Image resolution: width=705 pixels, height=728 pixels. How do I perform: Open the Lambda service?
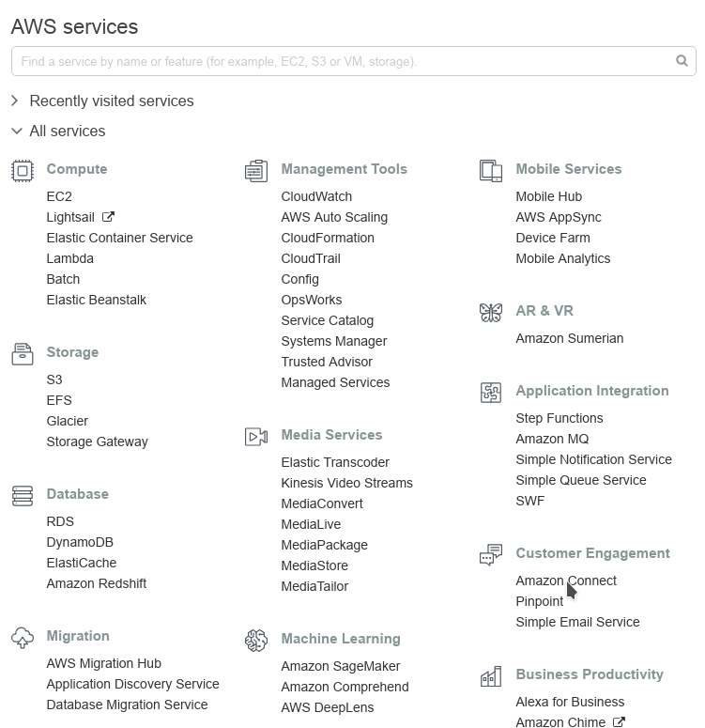(x=69, y=258)
